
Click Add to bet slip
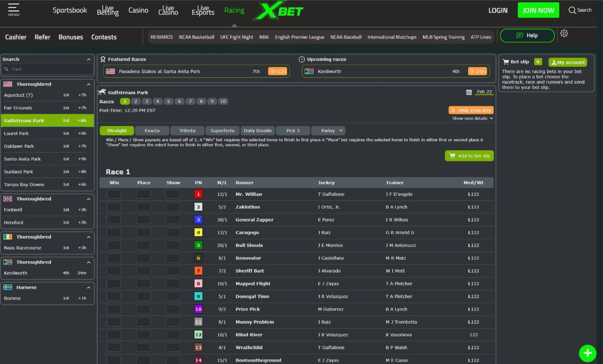pos(469,156)
